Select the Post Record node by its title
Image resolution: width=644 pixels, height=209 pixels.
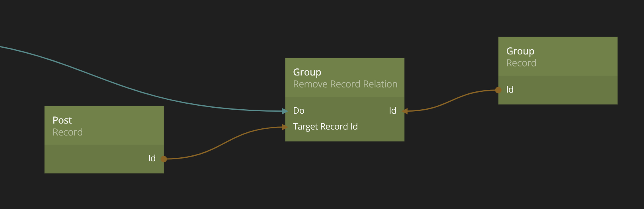click(x=62, y=120)
